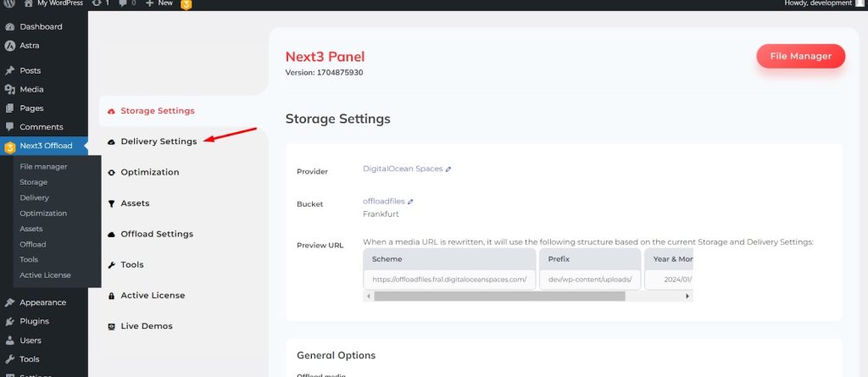Image resolution: width=868 pixels, height=377 pixels.
Task: Click the right arrow of the Preview URL scrollbar
Action: coord(687,297)
